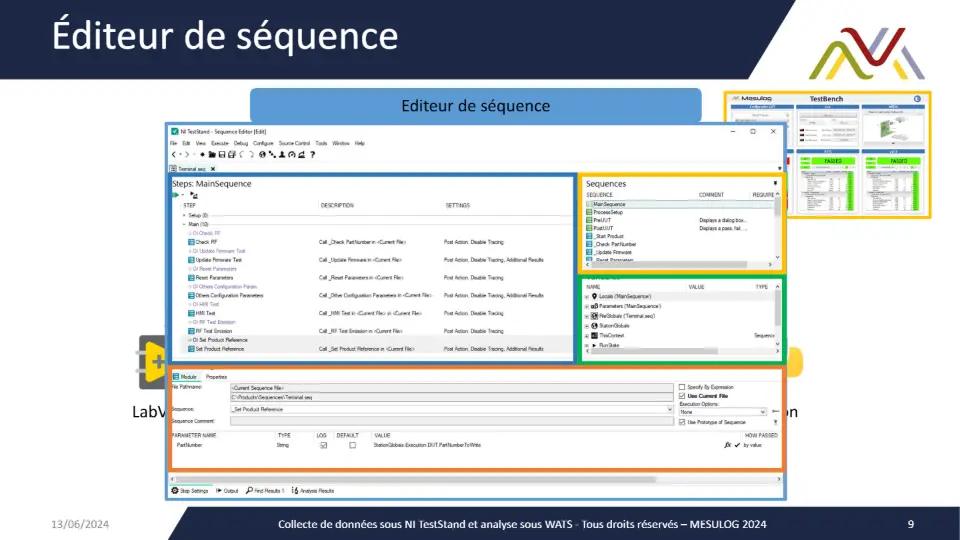The height and width of the screenshot is (540, 960).
Task: Click the arrow icon beside Execution Options
Action: (775, 411)
